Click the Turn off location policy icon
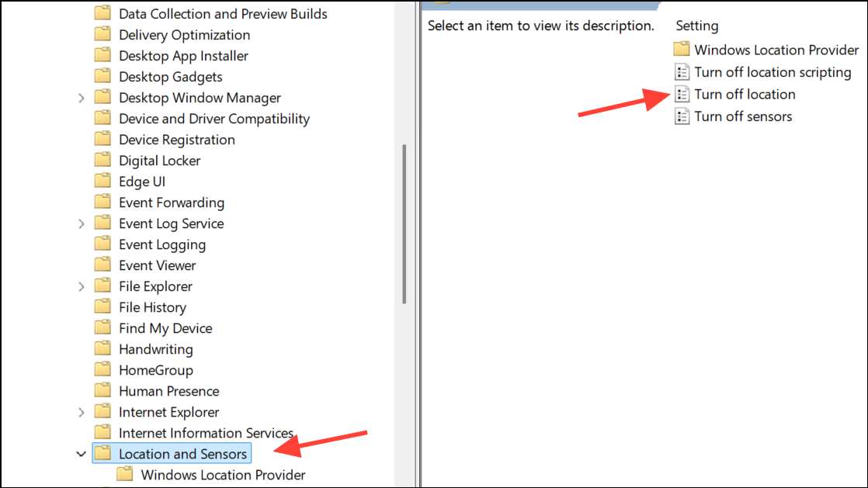Image resolution: width=868 pixels, height=488 pixels. [x=682, y=94]
